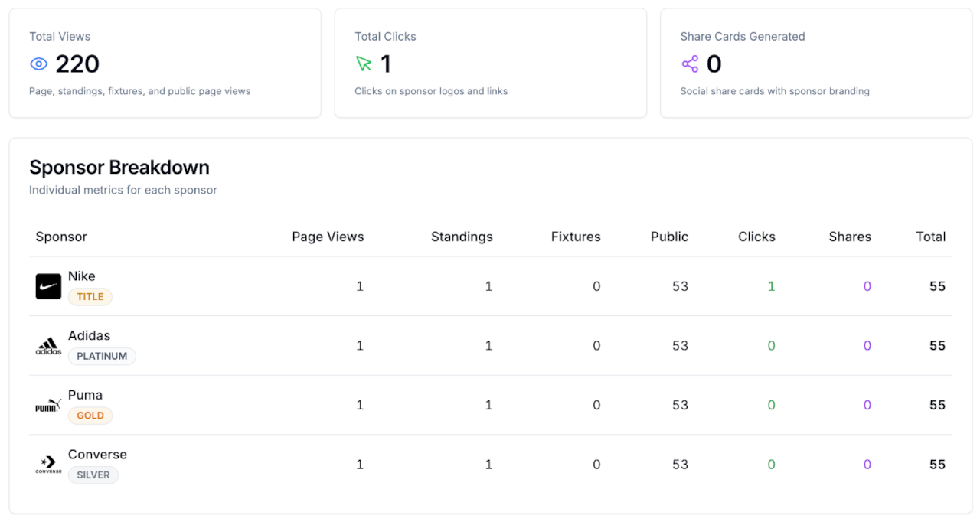Select the Adidas logo in the sponsor table
980x522 pixels.
tap(47, 345)
